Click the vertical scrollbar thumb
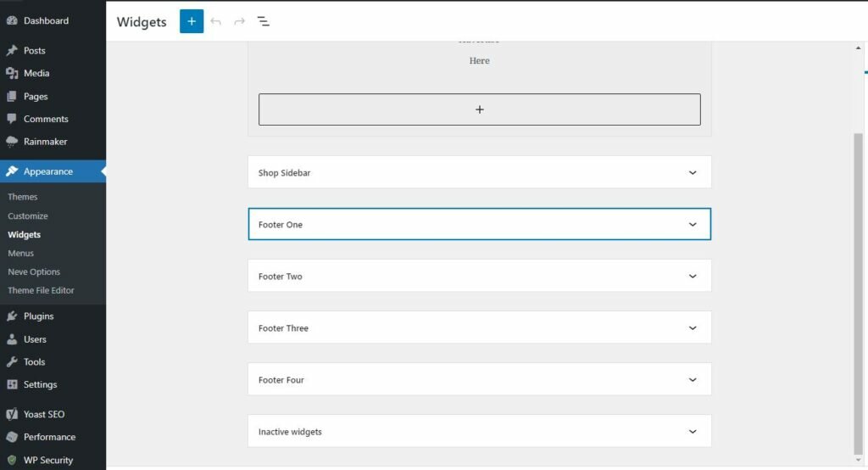Screen dimensions: 868x470 (x=858, y=294)
